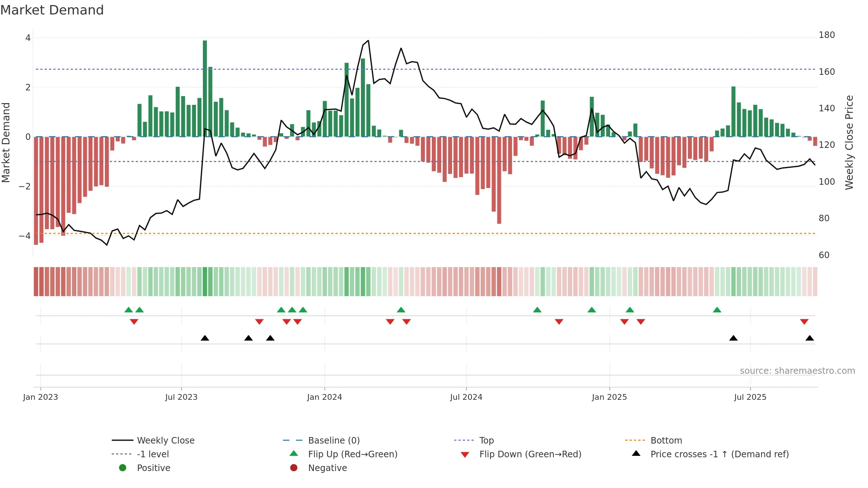Viewport: 868px width, 488px height.
Task: Click the Weekly Close Price axis title
Action: (849, 142)
